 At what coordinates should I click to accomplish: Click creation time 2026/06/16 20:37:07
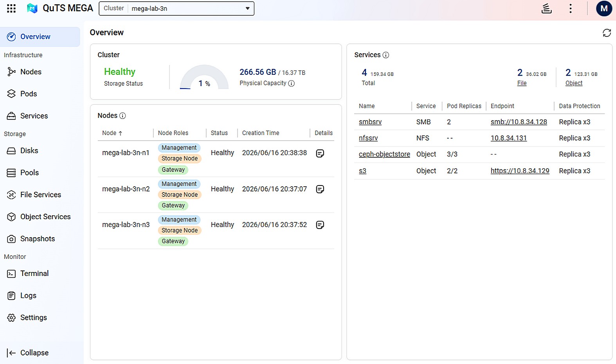click(274, 189)
